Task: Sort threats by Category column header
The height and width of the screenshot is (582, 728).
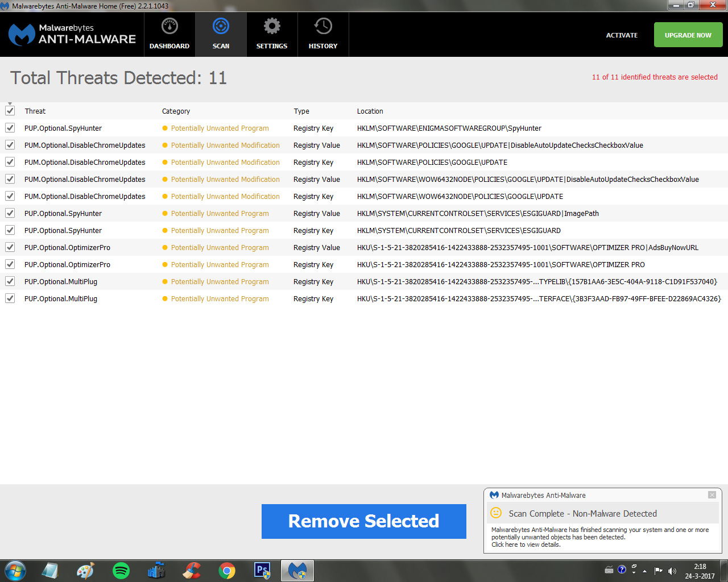Action: tap(176, 111)
